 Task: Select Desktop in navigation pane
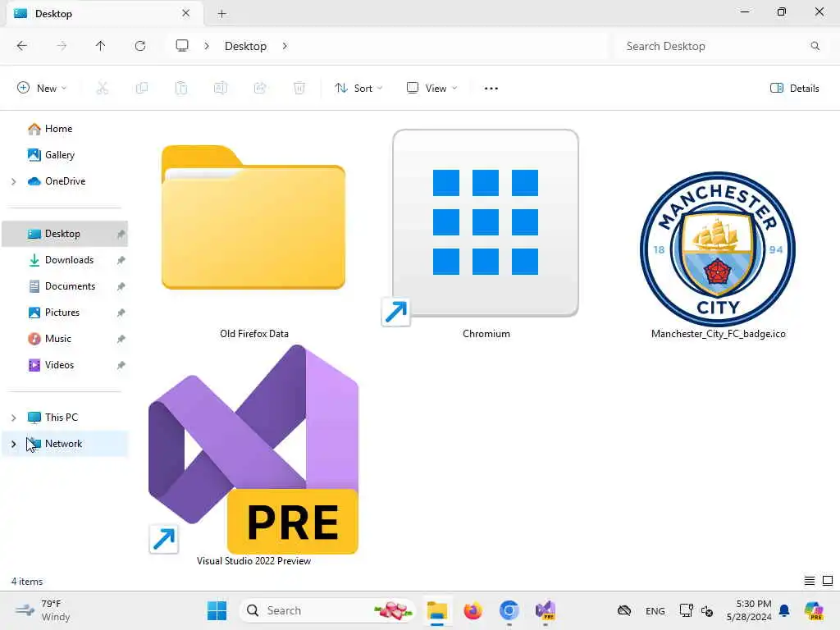pyautogui.click(x=65, y=234)
